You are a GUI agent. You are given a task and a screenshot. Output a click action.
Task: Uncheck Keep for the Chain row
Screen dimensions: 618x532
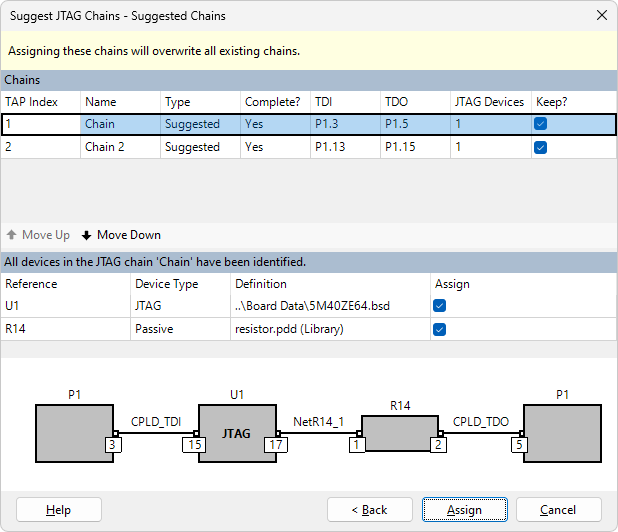coord(540,124)
